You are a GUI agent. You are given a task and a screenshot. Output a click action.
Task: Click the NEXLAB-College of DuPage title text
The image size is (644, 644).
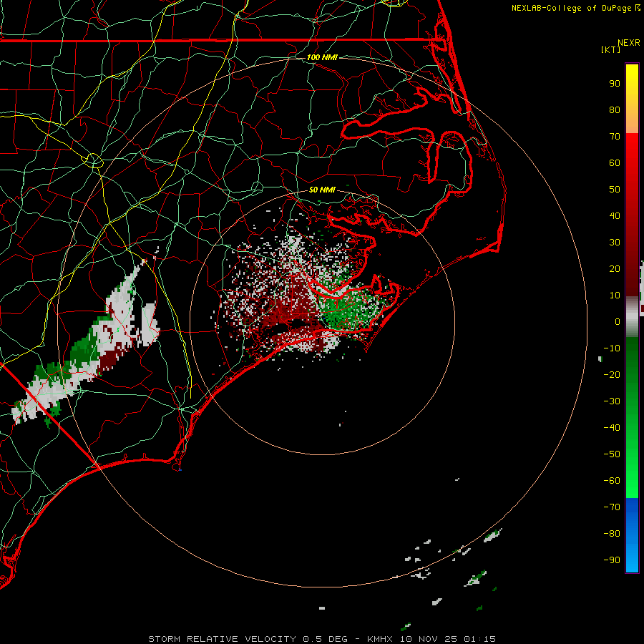click(x=573, y=8)
